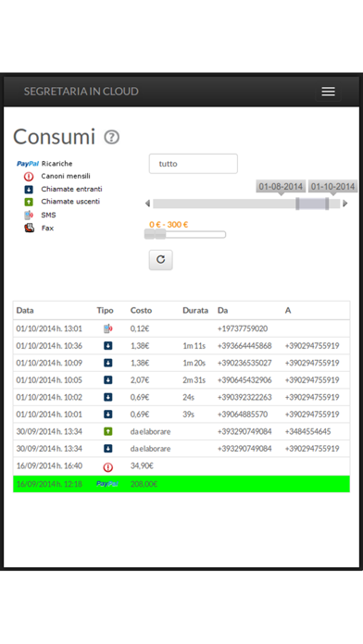Click the Fax legend icon

[29, 228]
